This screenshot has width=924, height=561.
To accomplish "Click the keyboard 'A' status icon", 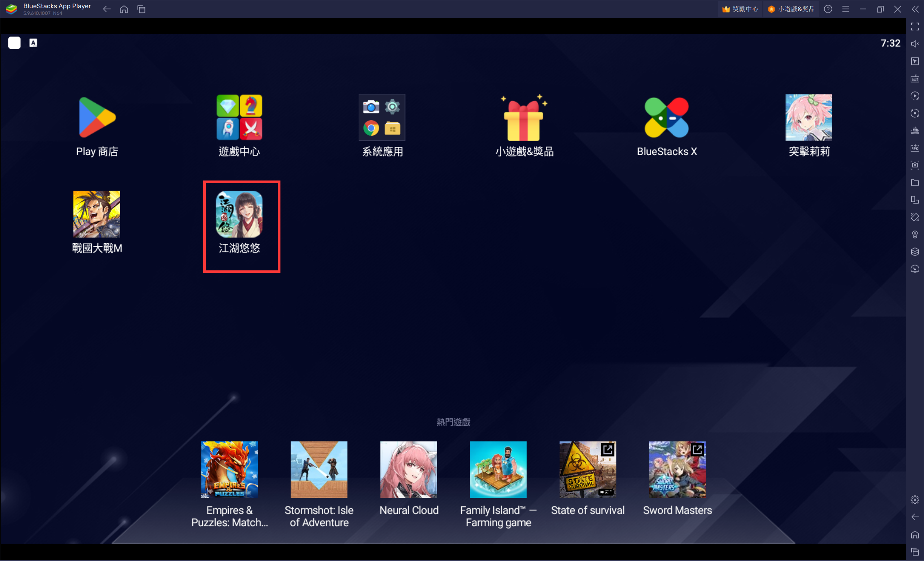I will 33,43.
